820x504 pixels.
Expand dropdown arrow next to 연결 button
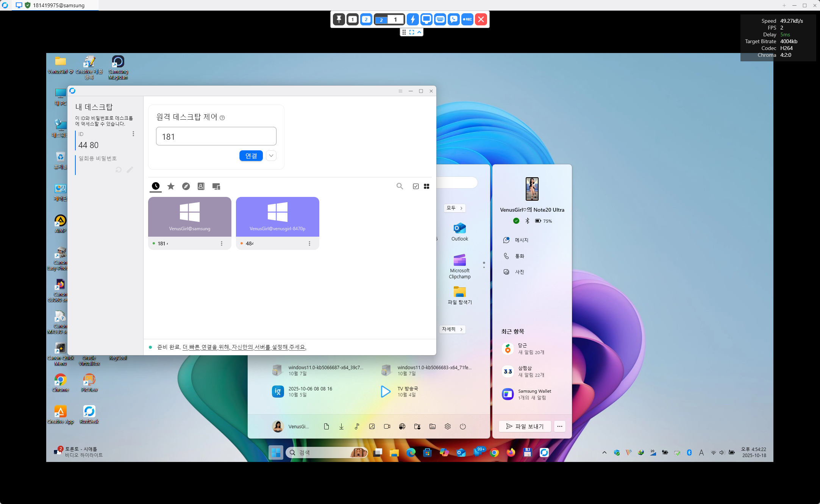271,156
